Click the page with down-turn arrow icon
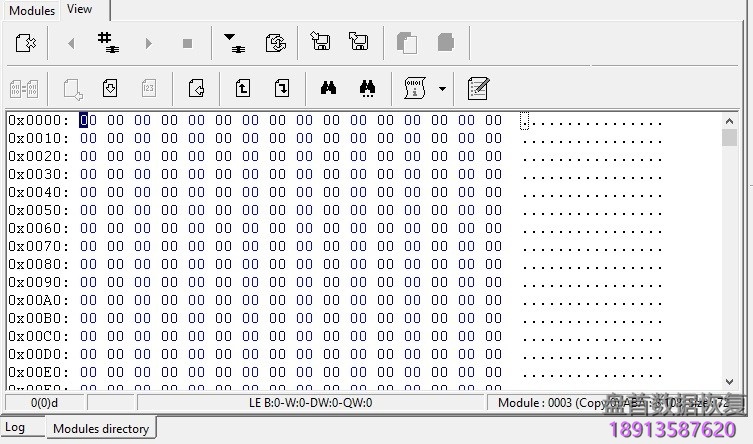Screen dimensions: 753x444 click(282, 88)
